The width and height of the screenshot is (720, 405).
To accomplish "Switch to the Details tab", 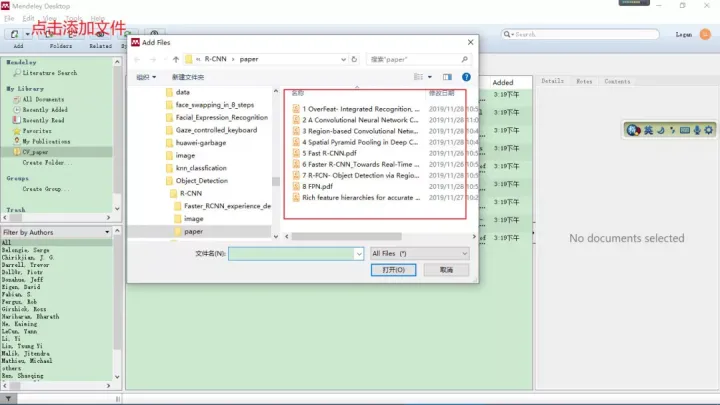I will click(552, 81).
